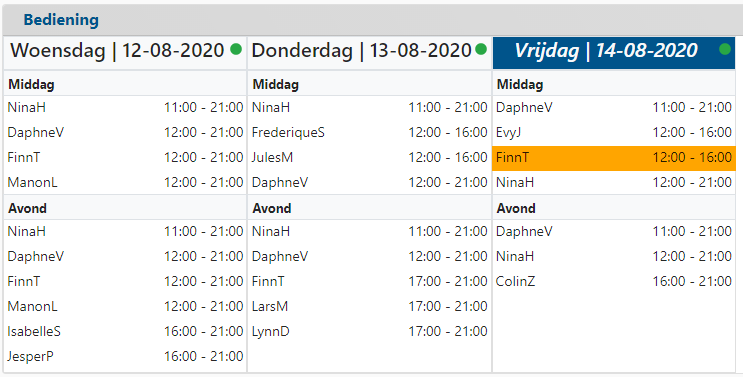
Task: Select LynnD shift 17:00 - 21:00
Action: (x=370, y=332)
